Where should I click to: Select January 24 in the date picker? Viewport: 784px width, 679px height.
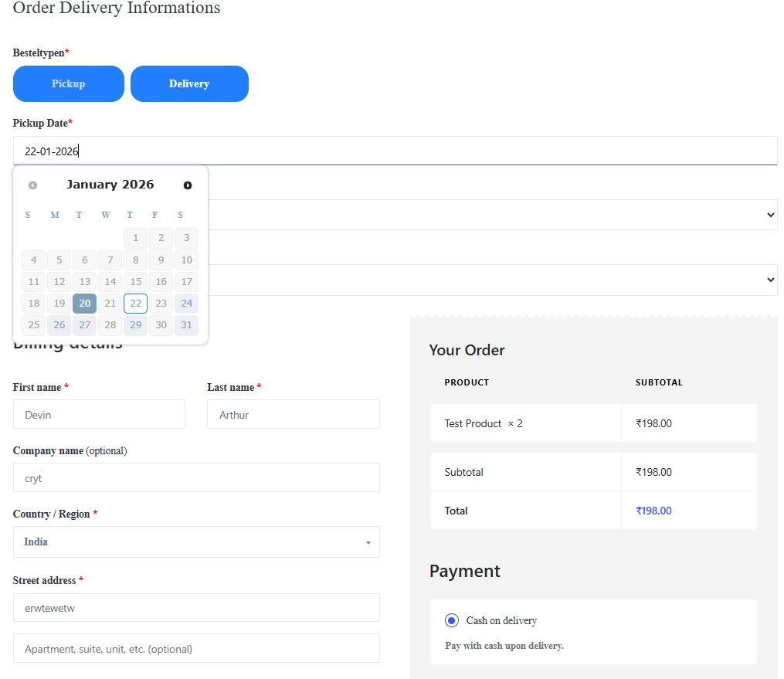[x=186, y=304]
